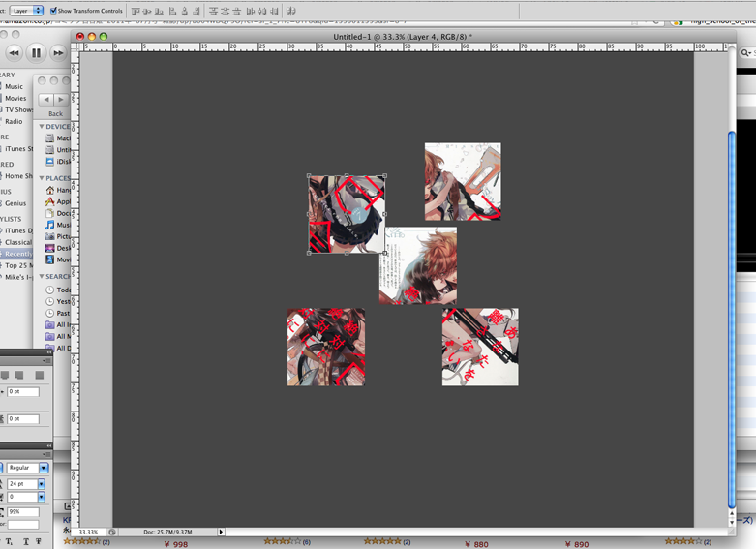Click the Distribute Vertical Centers icon

tap(225, 11)
